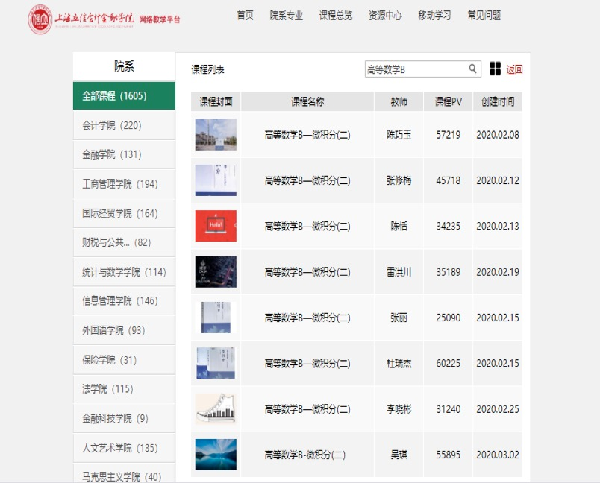Open course thumbnail for teacher 陈巧玉
Screen dimensions: 600x483
coord(216,134)
